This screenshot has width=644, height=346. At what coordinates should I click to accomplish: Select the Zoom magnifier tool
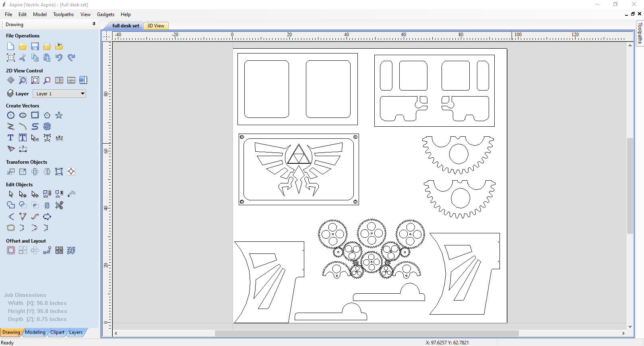[x=23, y=80]
